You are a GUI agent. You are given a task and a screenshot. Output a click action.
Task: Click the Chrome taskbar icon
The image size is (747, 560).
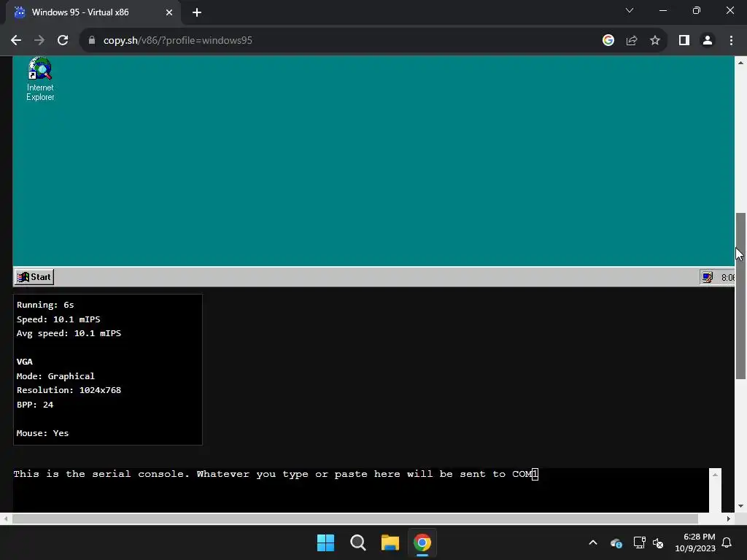pos(422,542)
